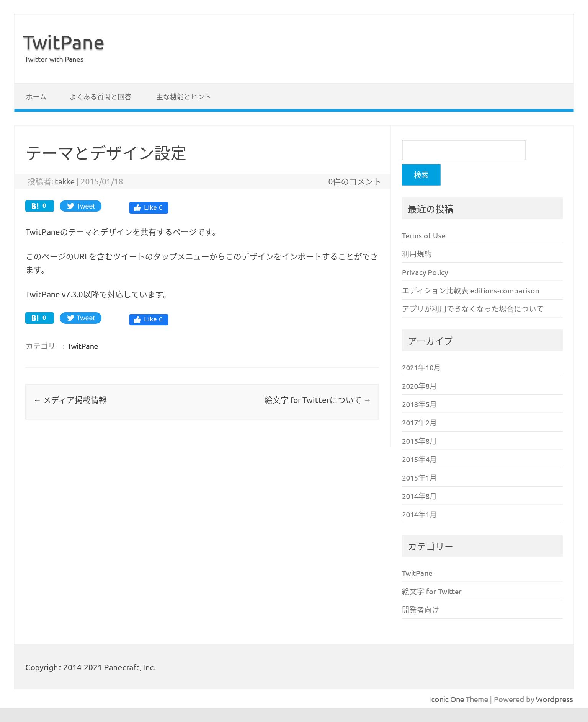Click the Iconic One footer link

click(x=446, y=699)
